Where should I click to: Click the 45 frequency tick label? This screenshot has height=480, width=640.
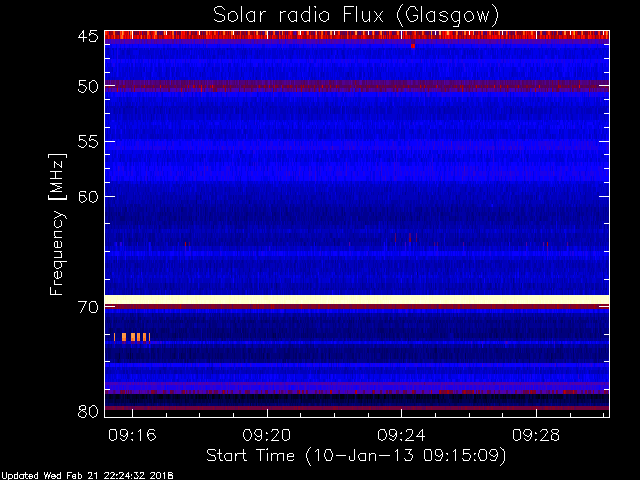[x=88, y=37]
